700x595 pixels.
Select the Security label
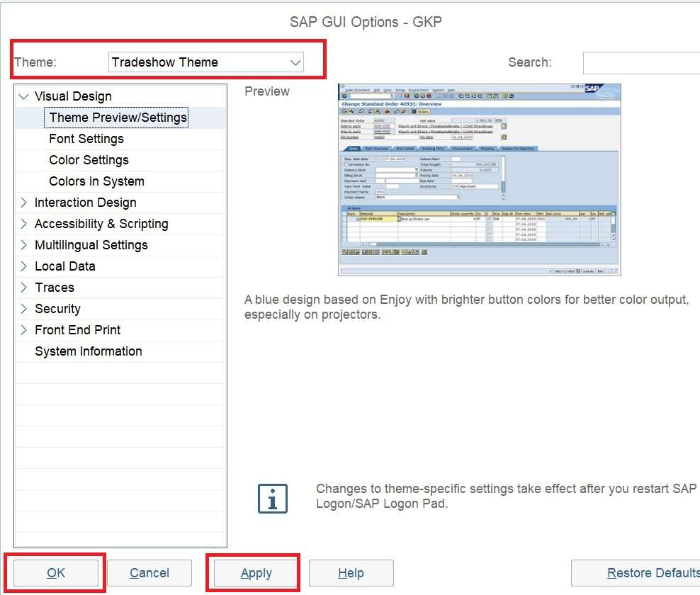click(57, 308)
